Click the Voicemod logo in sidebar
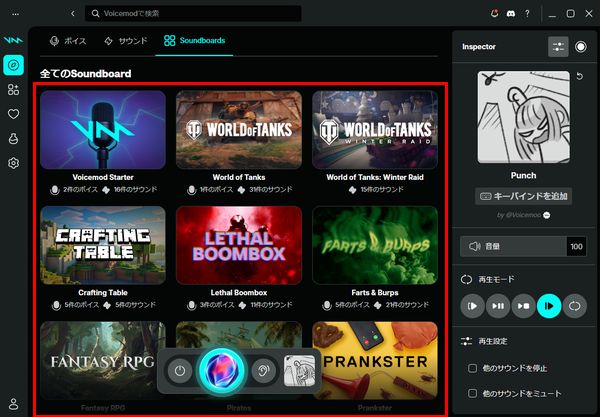 [13, 40]
